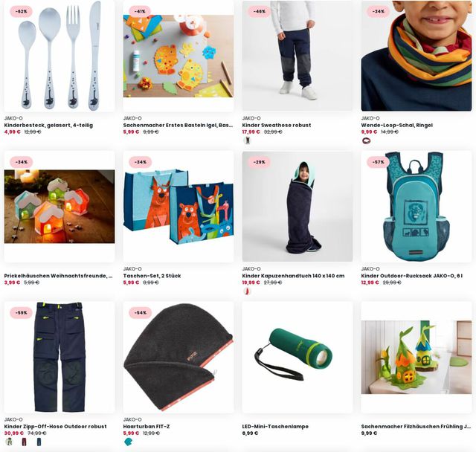Click the -62% discount badge on Kinderbesteck
Image resolution: width=476 pixels, height=452 pixels.
(22, 12)
